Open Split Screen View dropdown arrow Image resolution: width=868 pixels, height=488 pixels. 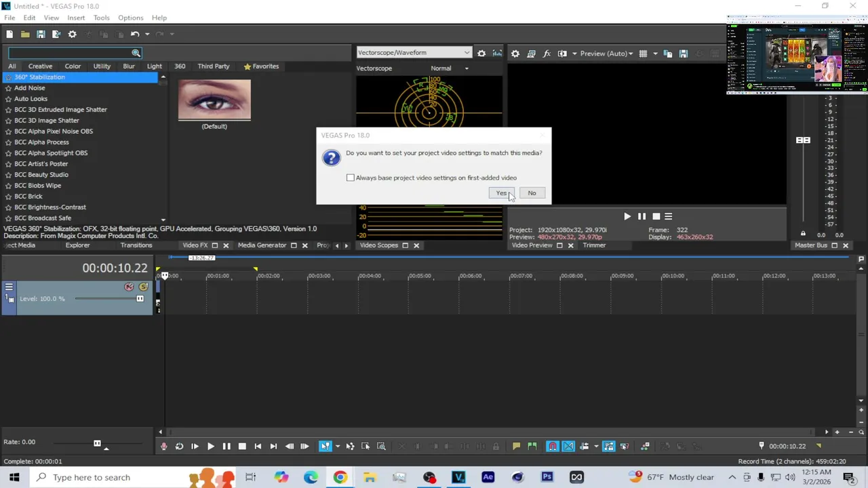[574, 54]
